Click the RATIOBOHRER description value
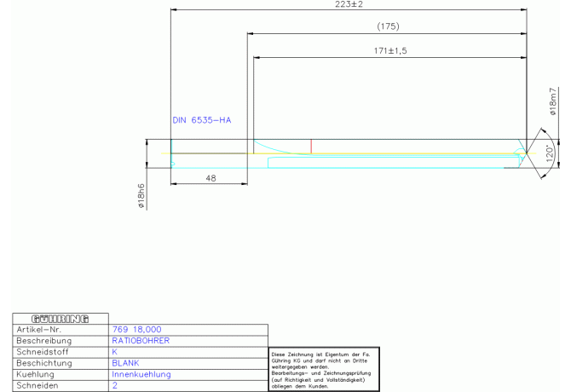 coord(141,340)
